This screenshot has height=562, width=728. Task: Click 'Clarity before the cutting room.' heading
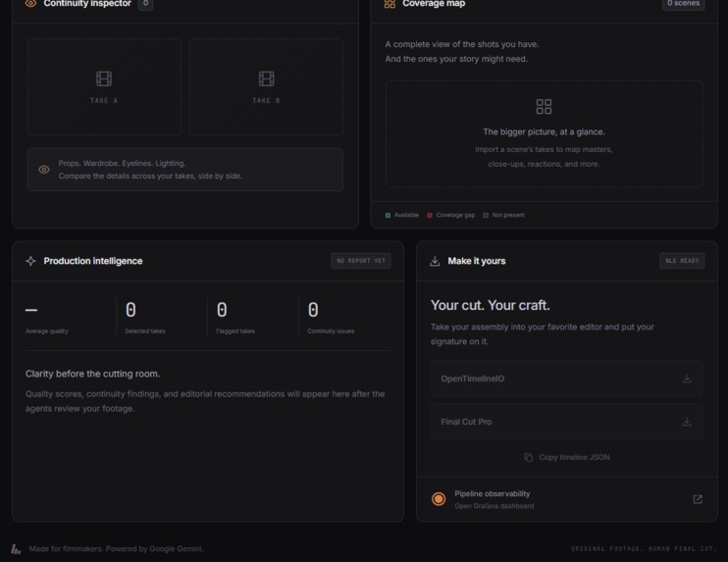click(x=93, y=374)
